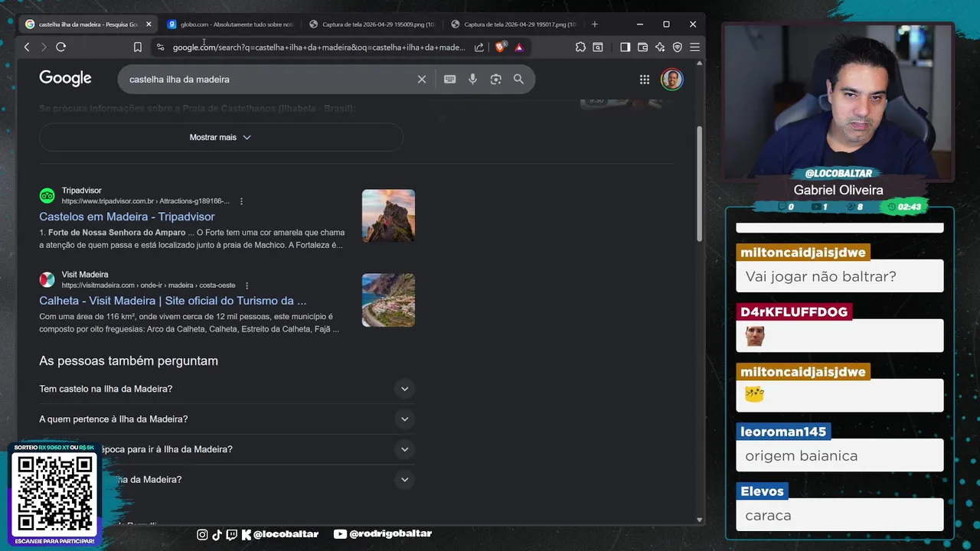Click the Google logo
Viewport: 980px width, 551px height.
65,78
